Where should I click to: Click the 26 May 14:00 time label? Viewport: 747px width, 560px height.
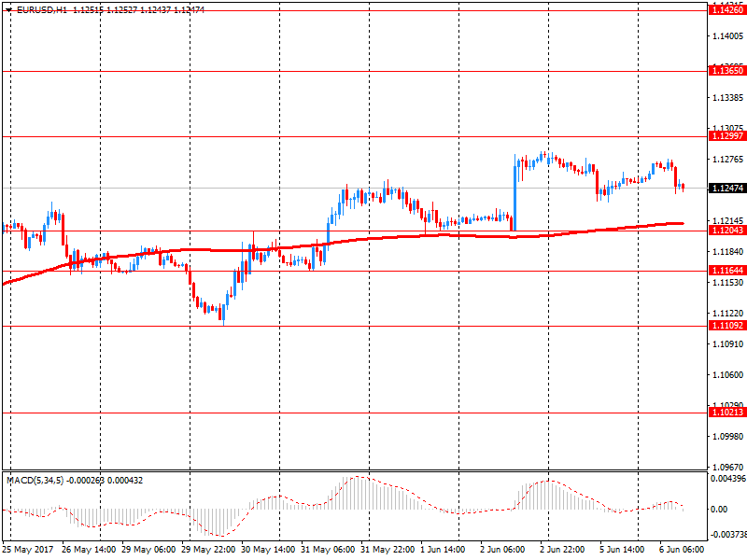pyautogui.click(x=89, y=550)
